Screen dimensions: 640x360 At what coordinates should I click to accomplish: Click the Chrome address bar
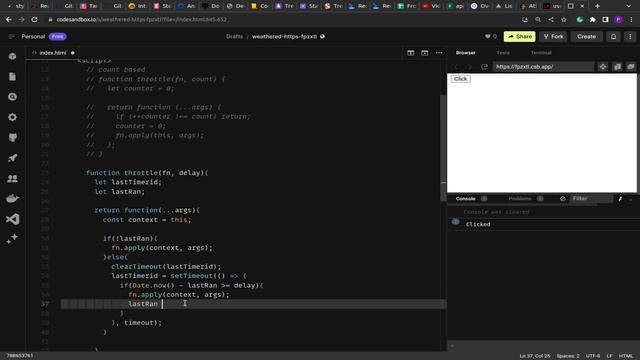click(282, 20)
